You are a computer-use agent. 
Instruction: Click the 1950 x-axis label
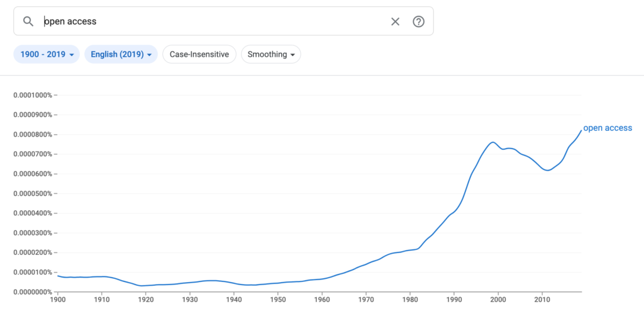[278, 299]
